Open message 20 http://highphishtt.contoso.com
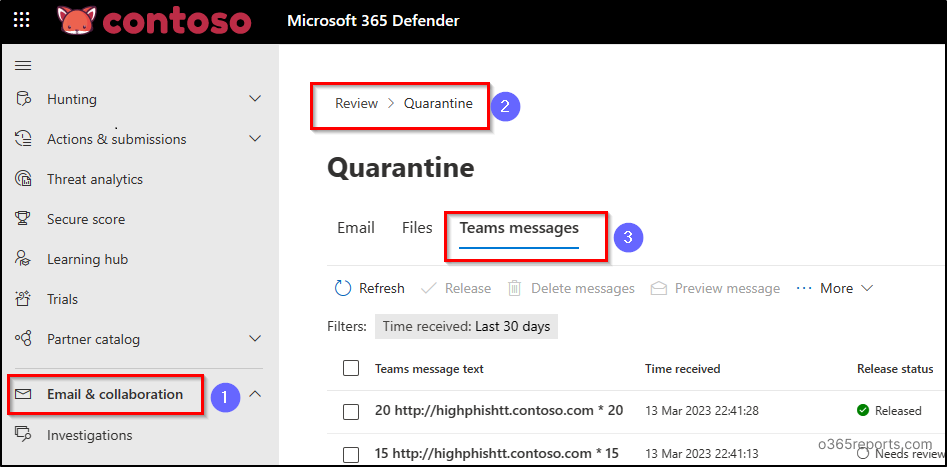Image resolution: width=947 pixels, height=467 pixels. tap(499, 411)
